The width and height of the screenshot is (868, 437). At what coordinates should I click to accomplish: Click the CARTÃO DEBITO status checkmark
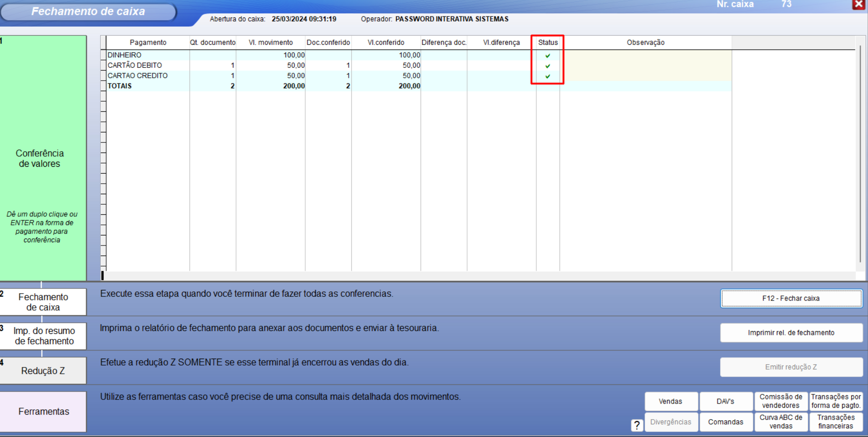click(548, 66)
